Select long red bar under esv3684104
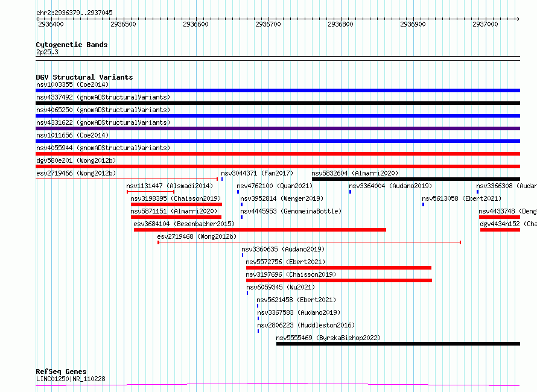The image size is (537, 392). 260,230
